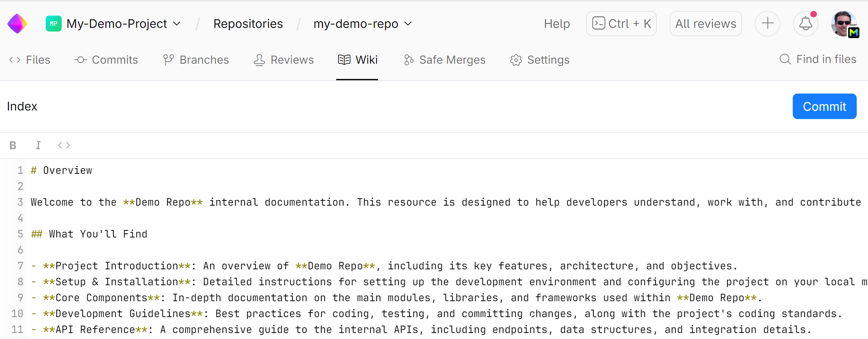Toggle bold formatting in the wiki editor
The image size is (868, 339).
[x=13, y=145]
